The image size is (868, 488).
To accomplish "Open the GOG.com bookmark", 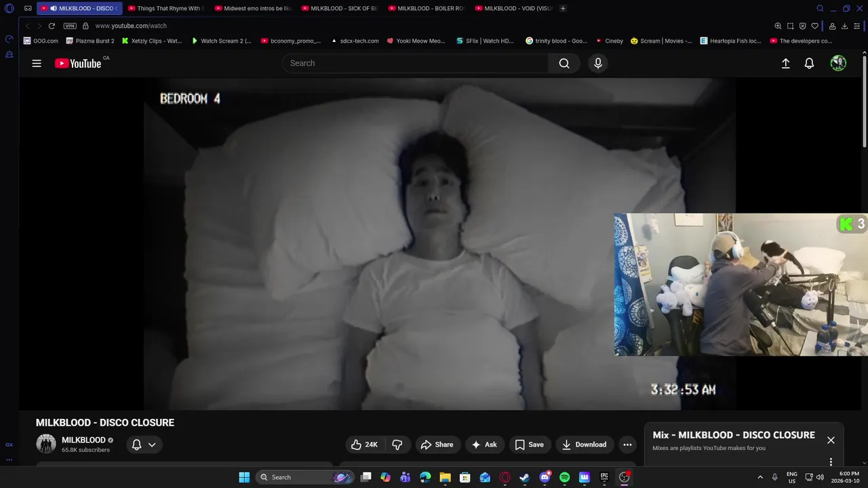I will pos(41,41).
